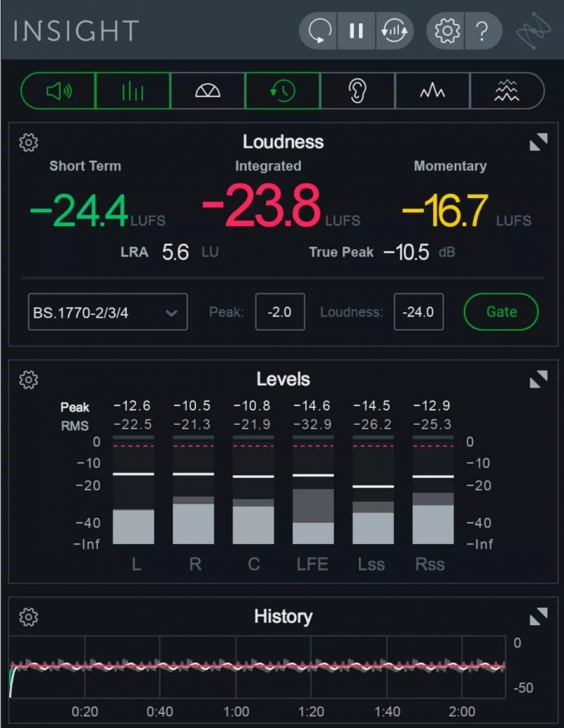This screenshot has height=728, width=564.
Task: Toggle the Gate button
Action: tap(501, 311)
